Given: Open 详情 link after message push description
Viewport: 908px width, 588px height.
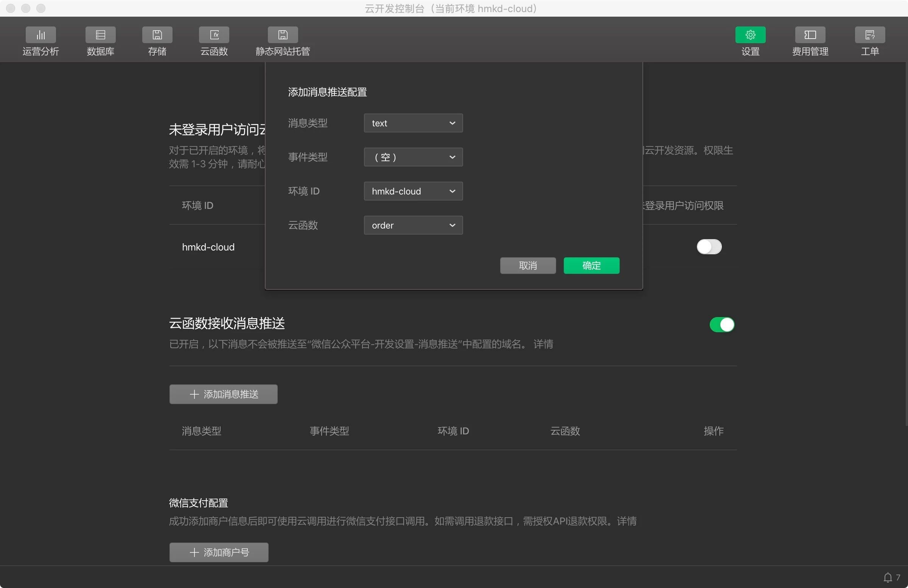Looking at the screenshot, I should coord(543,344).
